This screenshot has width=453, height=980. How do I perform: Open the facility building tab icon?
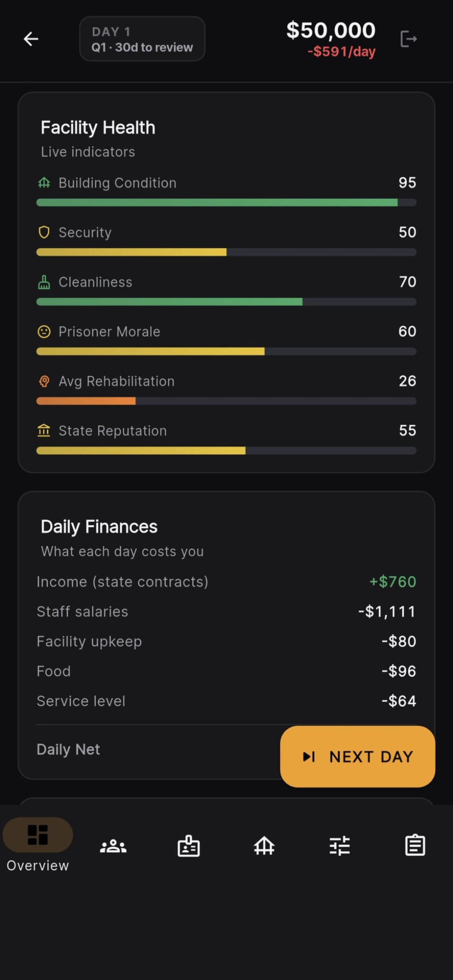264,846
